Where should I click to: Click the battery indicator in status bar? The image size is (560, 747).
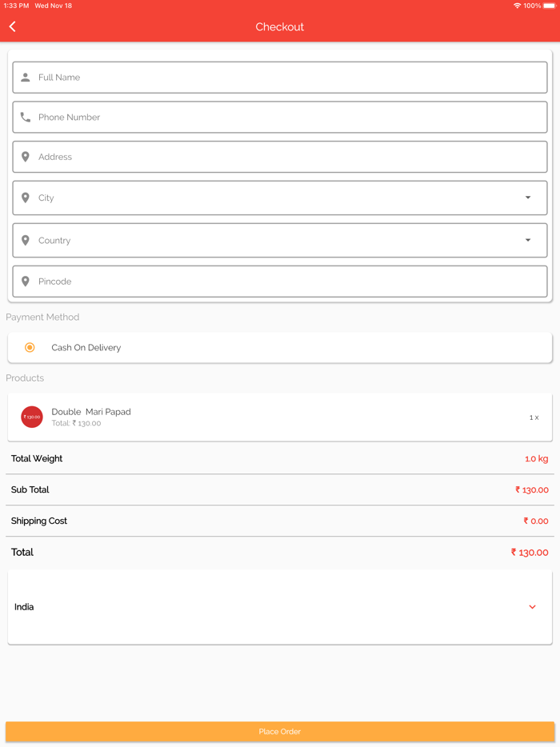[550, 6]
